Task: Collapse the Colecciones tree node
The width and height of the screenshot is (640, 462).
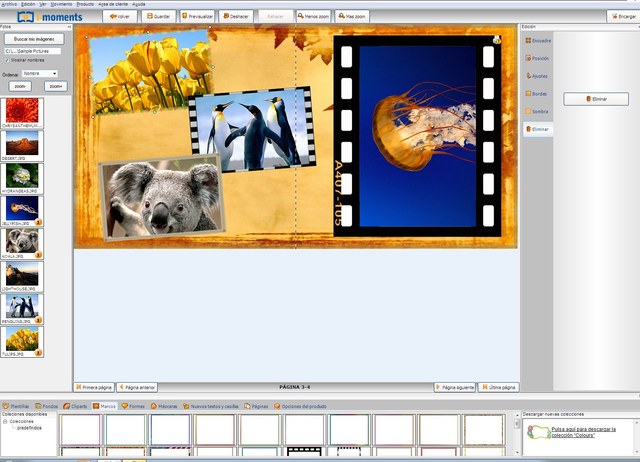Action: (x=5, y=421)
